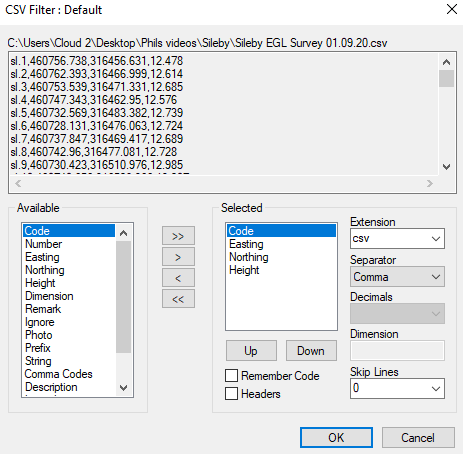Viewport: 463px width, 454px height.
Task: Click the Up button
Action: [x=251, y=350]
